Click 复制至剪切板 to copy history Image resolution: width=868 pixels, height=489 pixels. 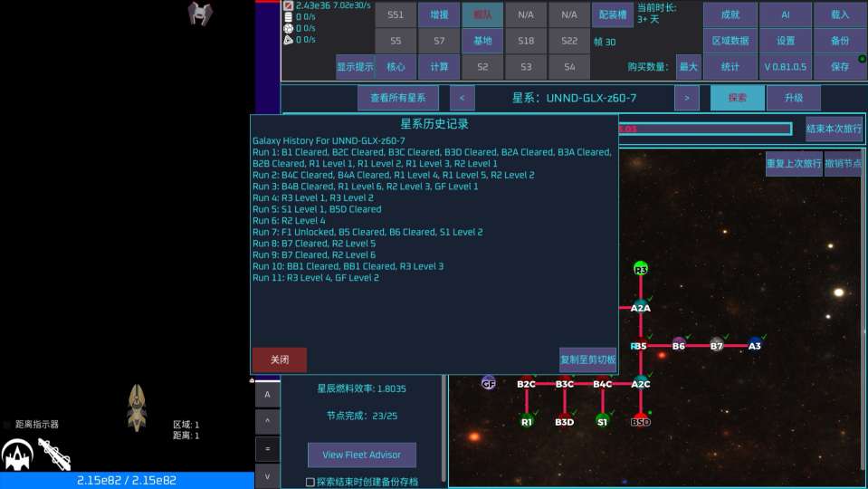pos(588,360)
